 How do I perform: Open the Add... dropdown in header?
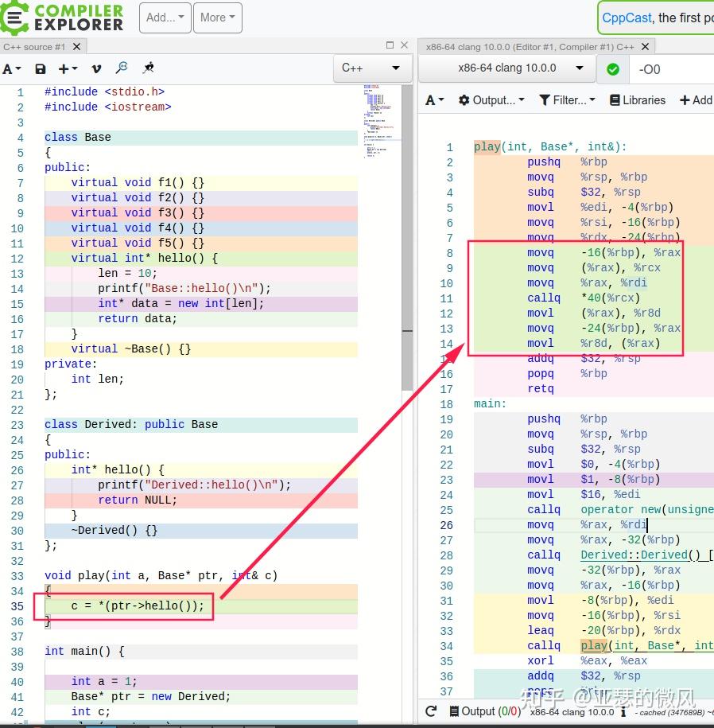[165, 18]
